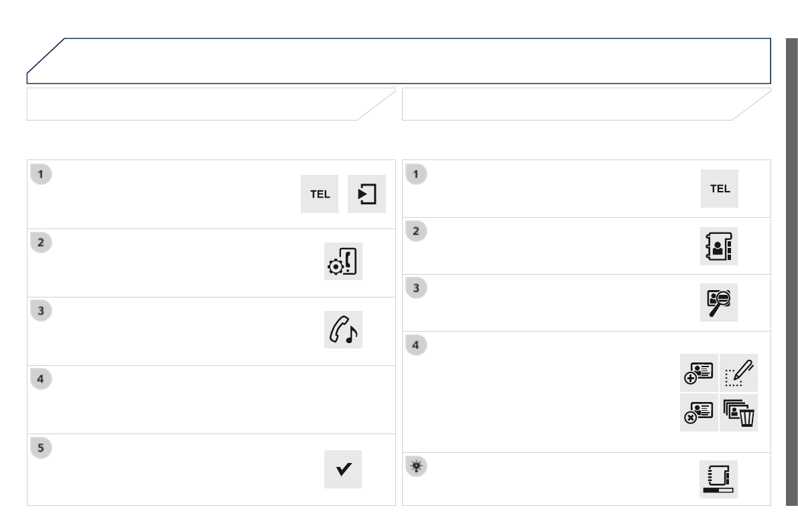Click the TEL icon above the contacts directory
This screenshot has height=532, width=798.
point(720,189)
